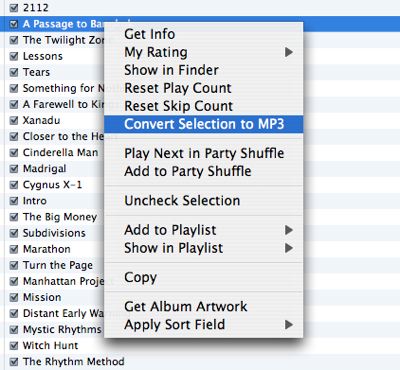Expand the My Rating submenu arrow
The image size is (400, 370).
[289, 52]
